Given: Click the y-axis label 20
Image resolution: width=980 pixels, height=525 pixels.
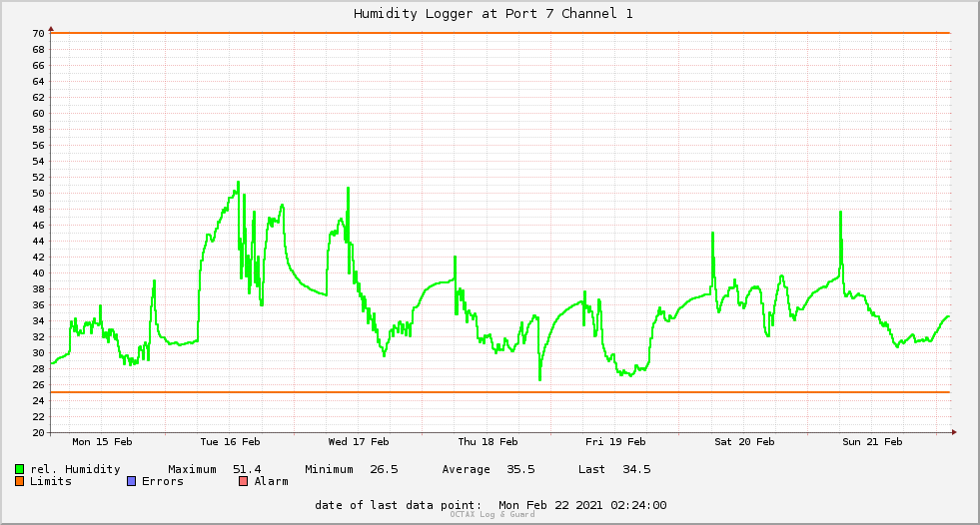Looking at the screenshot, I should point(39,432).
